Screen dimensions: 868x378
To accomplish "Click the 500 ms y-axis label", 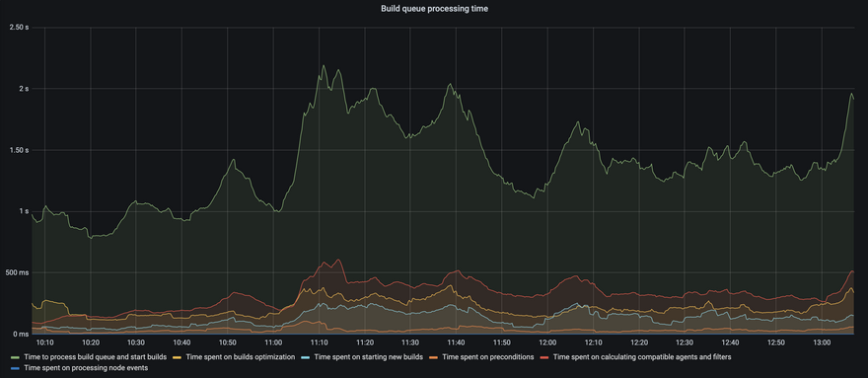I will (19, 272).
